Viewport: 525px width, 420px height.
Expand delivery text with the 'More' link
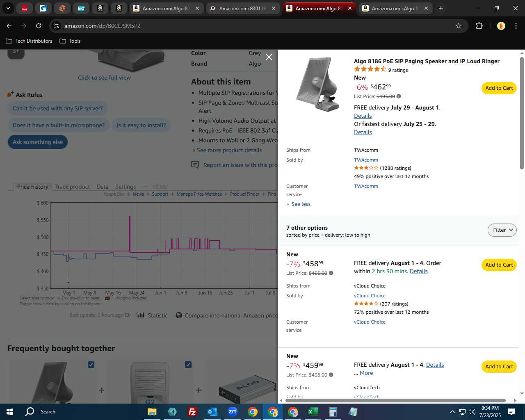[366, 373]
